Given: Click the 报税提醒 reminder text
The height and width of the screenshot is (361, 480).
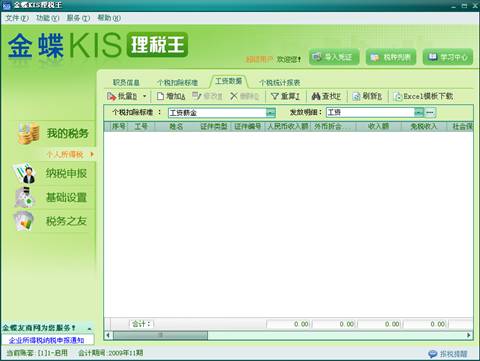Looking at the screenshot, I should tap(454, 354).
